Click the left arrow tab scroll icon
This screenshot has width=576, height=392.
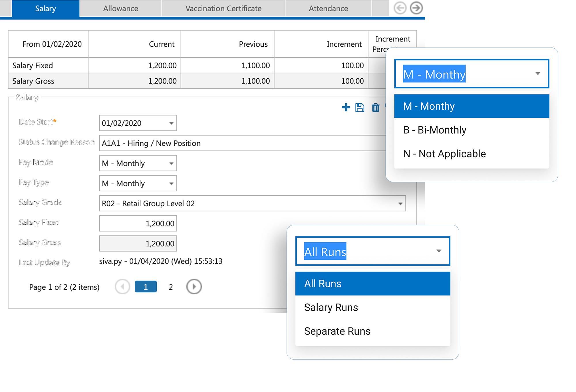[400, 8]
